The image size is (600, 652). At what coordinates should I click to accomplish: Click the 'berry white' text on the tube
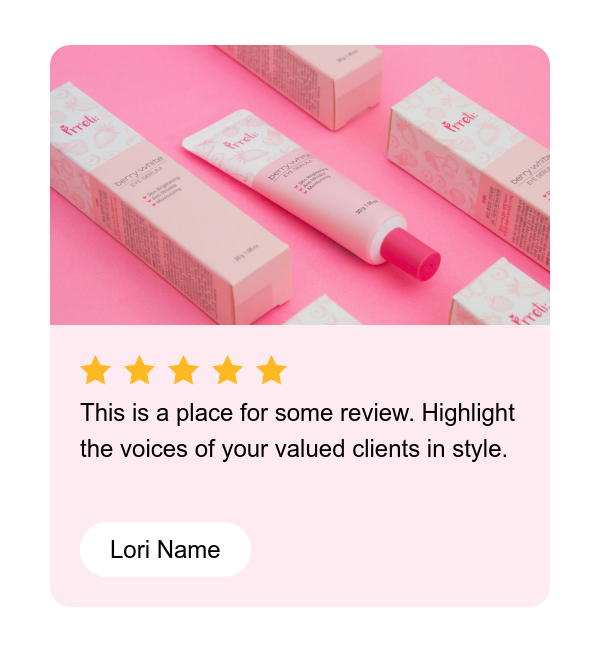tap(289, 166)
